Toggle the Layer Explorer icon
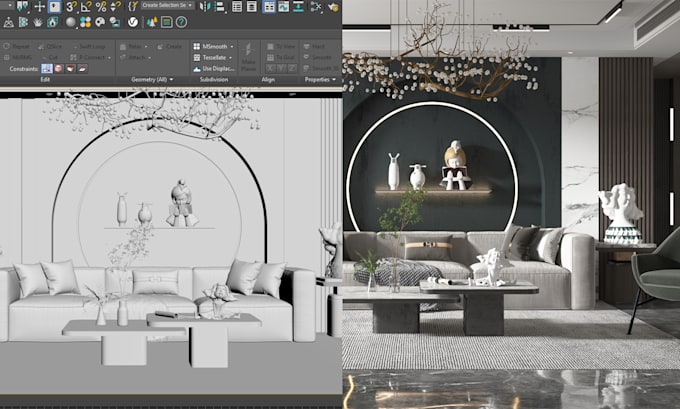This screenshot has height=409, width=680. pyautogui.click(x=252, y=7)
